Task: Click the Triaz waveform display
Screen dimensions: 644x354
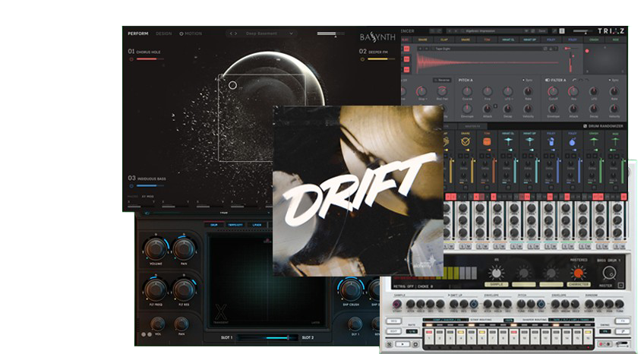Action: 489,62
